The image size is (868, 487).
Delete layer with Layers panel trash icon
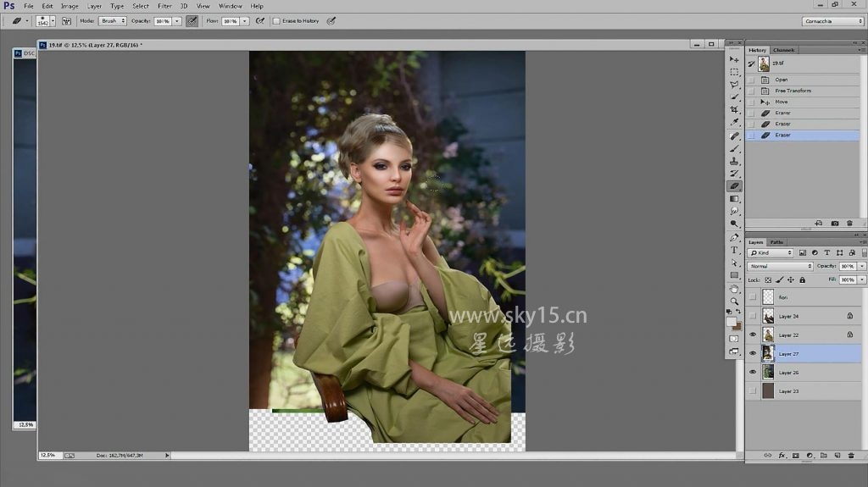click(x=851, y=456)
